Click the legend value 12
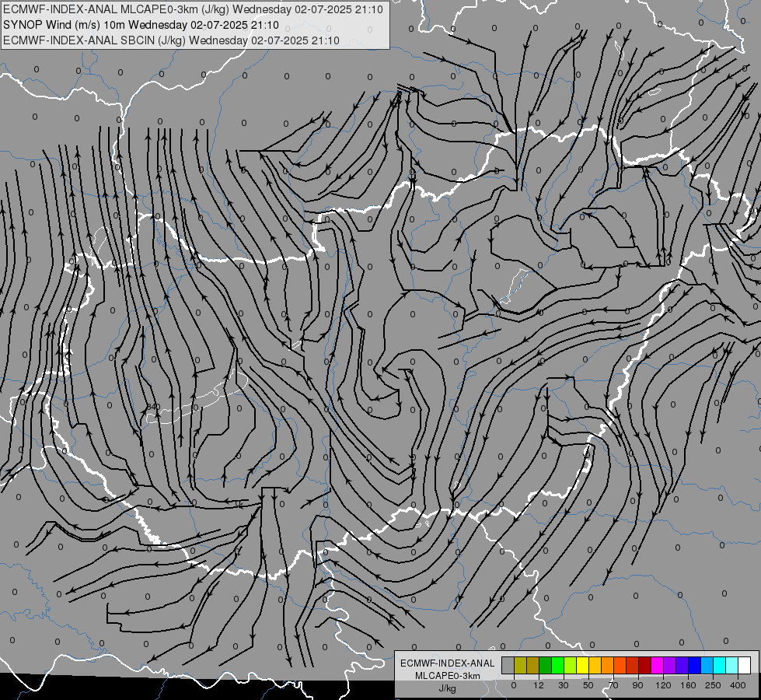 click(x=539, y=685)
